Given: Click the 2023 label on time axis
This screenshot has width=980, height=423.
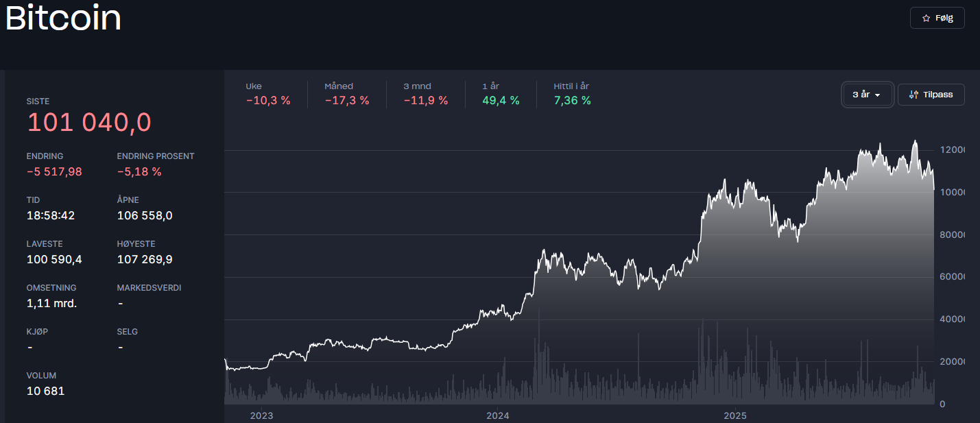Looking at the screenshot, I should (261, 415).
